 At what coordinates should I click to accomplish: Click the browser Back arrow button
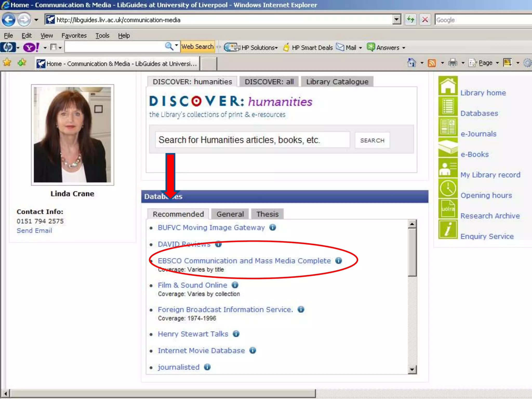click(x=8, y=20)
